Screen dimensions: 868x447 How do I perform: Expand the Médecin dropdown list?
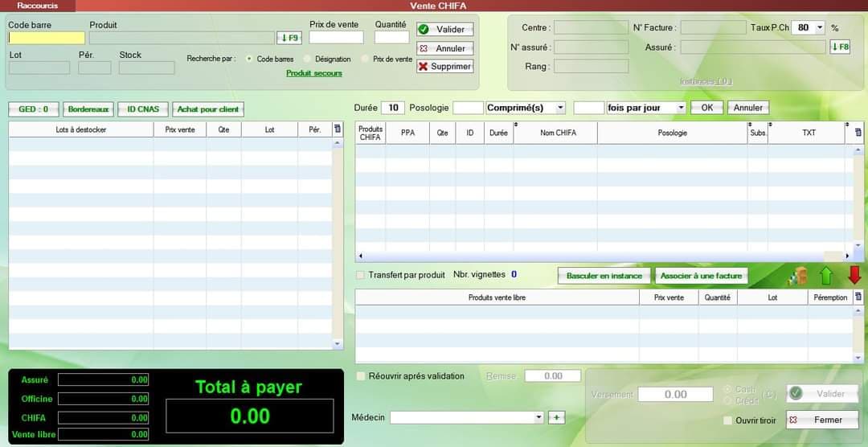click(538, 417)
